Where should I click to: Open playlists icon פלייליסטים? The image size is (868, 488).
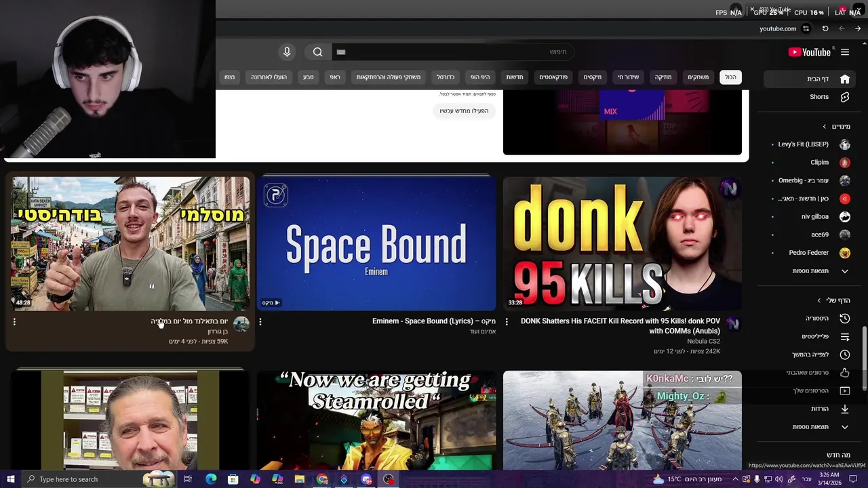coord(845,337)
